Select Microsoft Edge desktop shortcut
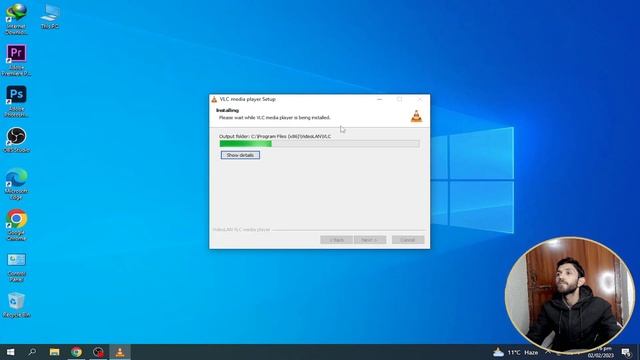The image size is (640, 360). click(x=16, y=184)
